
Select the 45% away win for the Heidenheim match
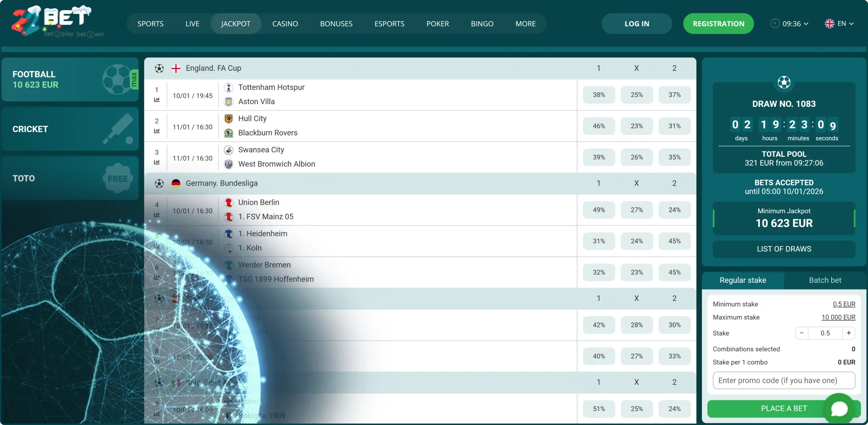[674, 241]
